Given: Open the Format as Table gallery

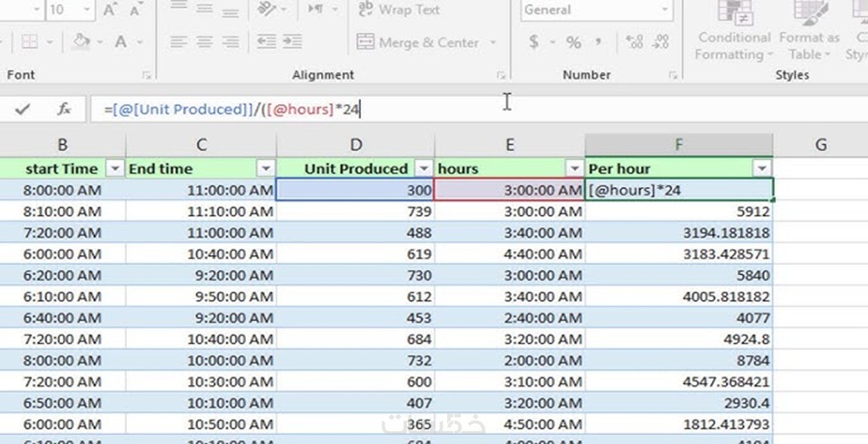Looking at the screenshot, I should 809,31.
